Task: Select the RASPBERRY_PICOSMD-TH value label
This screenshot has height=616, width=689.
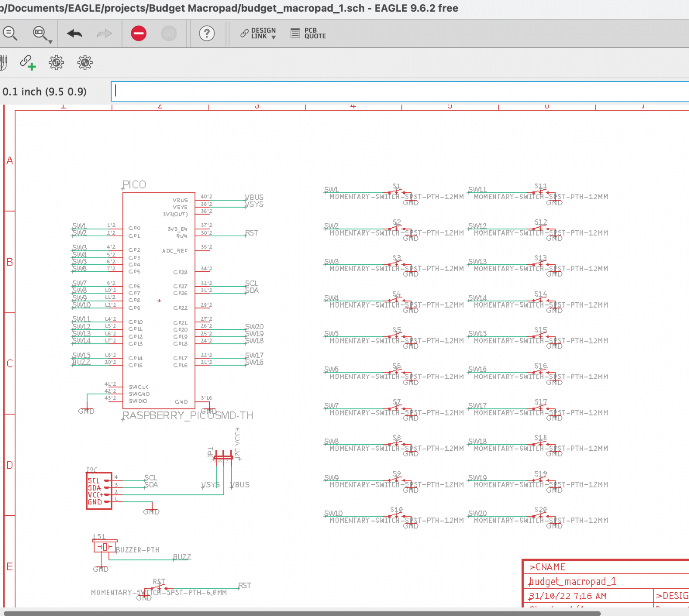Action: pyautogui.click(x=188, y=415)
